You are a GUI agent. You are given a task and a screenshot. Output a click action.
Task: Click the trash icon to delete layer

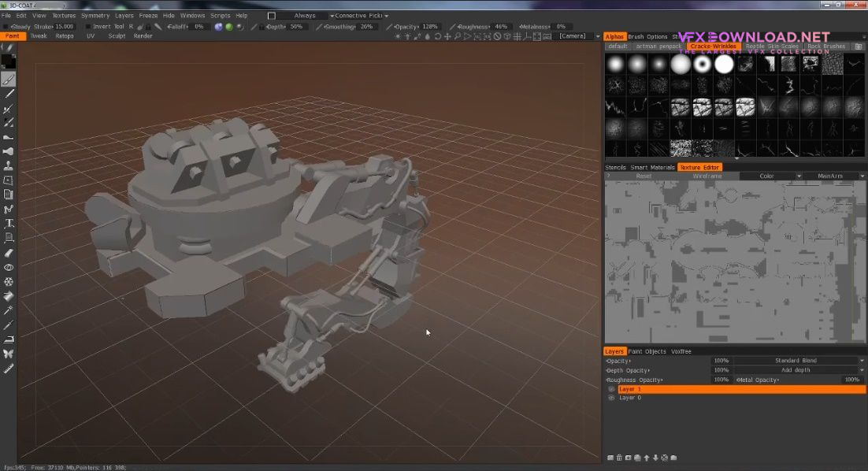coord(619,458)
